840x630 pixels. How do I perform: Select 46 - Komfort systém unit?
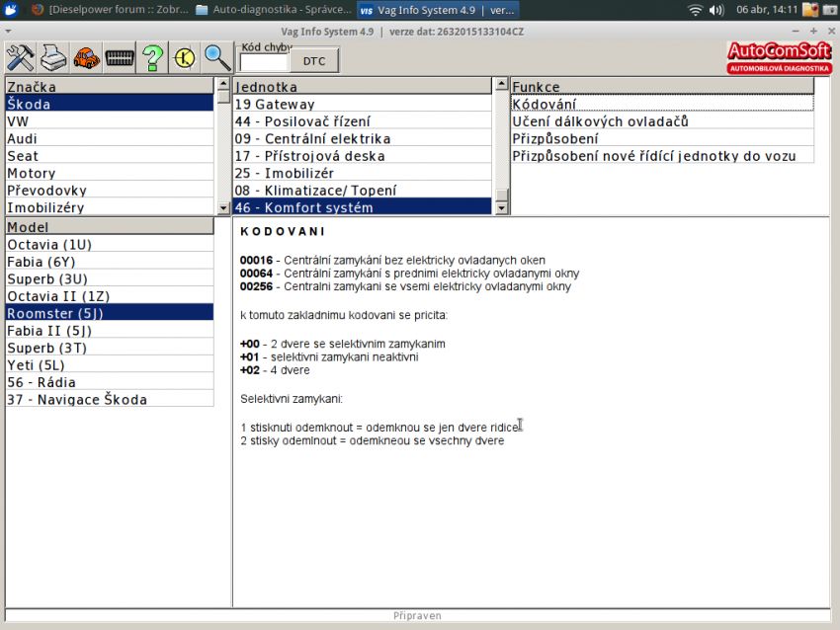coord(362,207)
